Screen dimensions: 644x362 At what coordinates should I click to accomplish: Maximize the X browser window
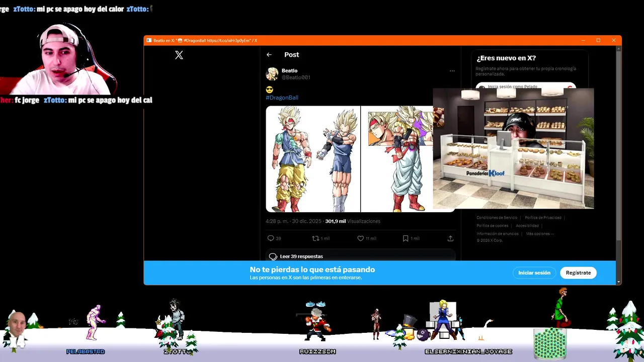point(598,40)
